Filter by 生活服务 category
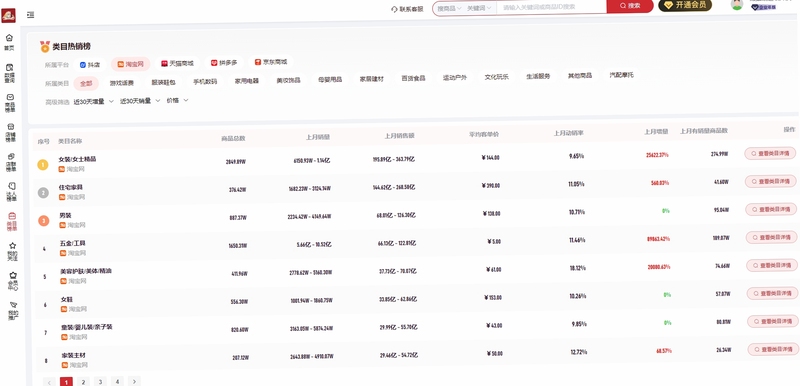800x386 pixels. point(538,76)
